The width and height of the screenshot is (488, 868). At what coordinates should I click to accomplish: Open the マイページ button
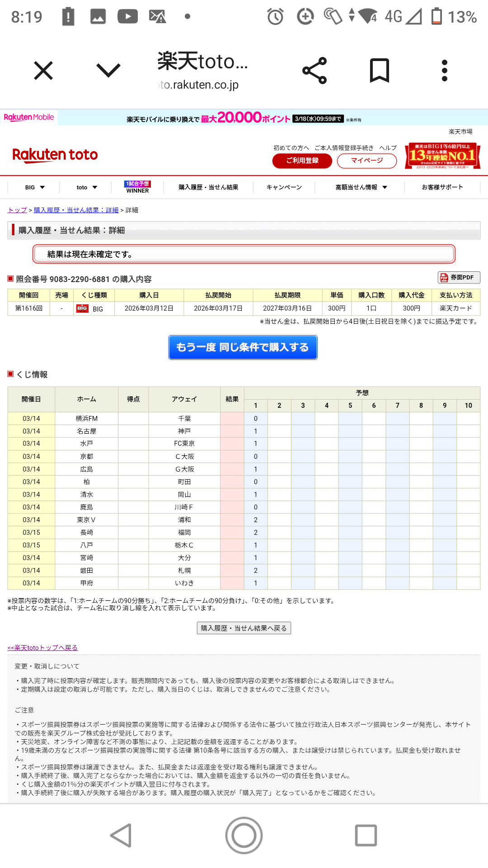pyautogui.click(x=366, y=160)
